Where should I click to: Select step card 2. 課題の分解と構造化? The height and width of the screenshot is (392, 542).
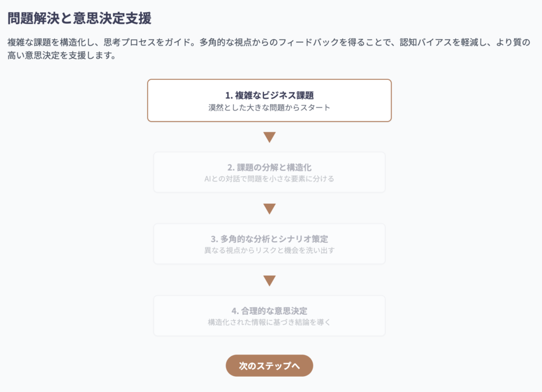[269, 172]
